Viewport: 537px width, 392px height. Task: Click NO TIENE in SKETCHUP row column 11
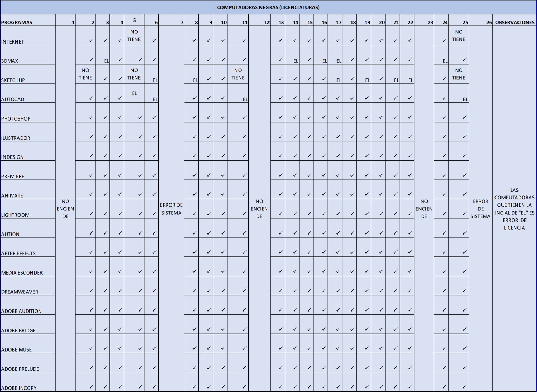(x=238, y=74)
